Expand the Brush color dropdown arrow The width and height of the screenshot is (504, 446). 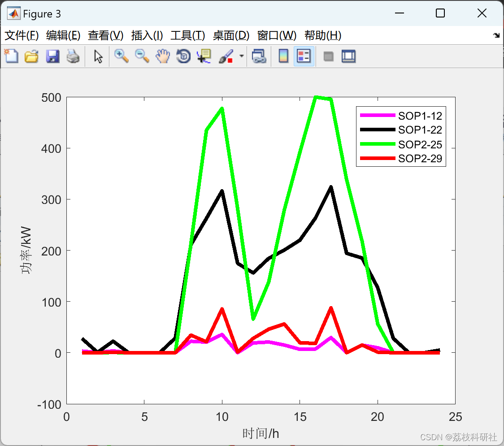point(242,56)
